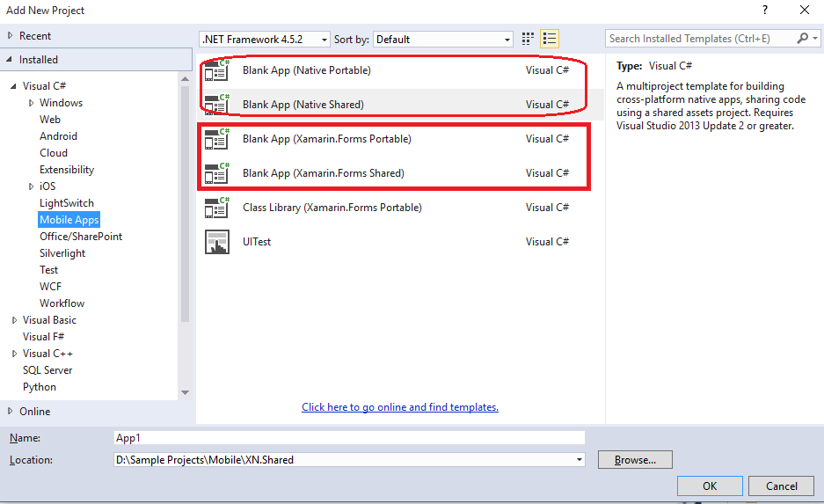Select the Silverlight category

(62, 253)
